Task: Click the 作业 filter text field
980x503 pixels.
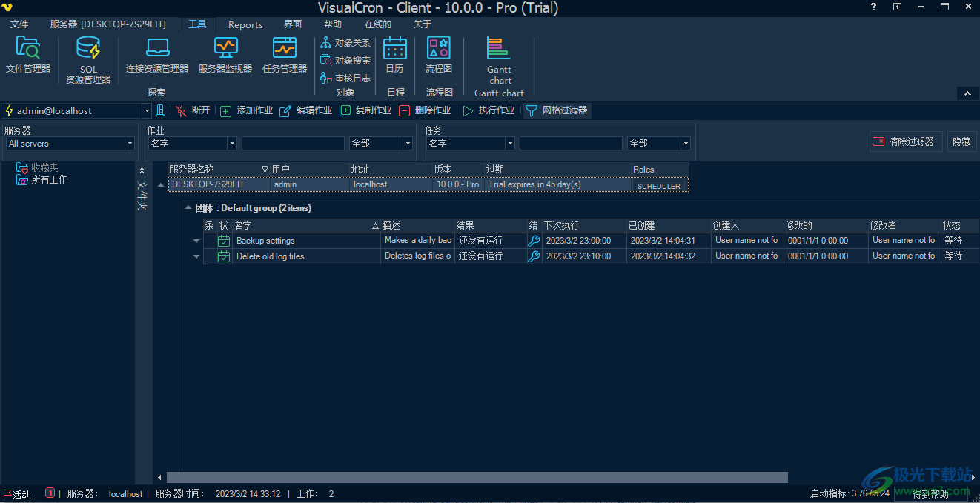Action: point(293,144)
